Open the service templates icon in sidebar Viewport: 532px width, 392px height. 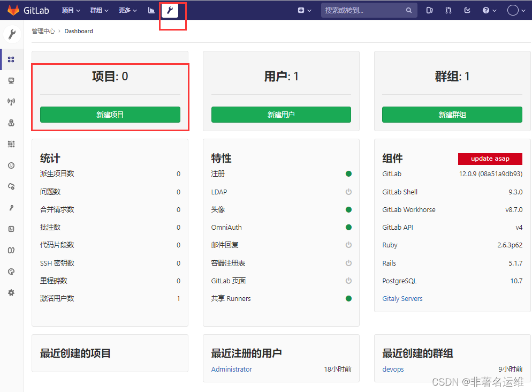[11, 229]
